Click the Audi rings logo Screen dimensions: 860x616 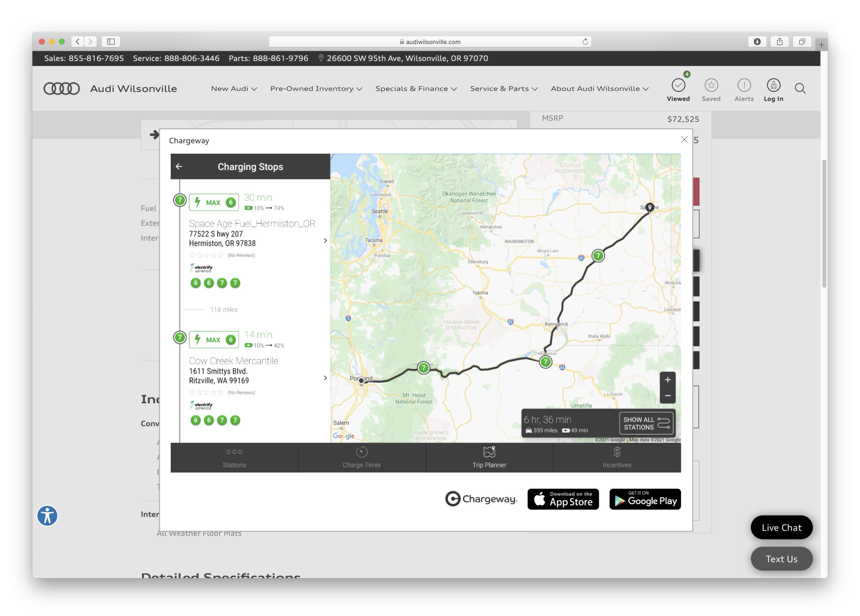(62, 89)
